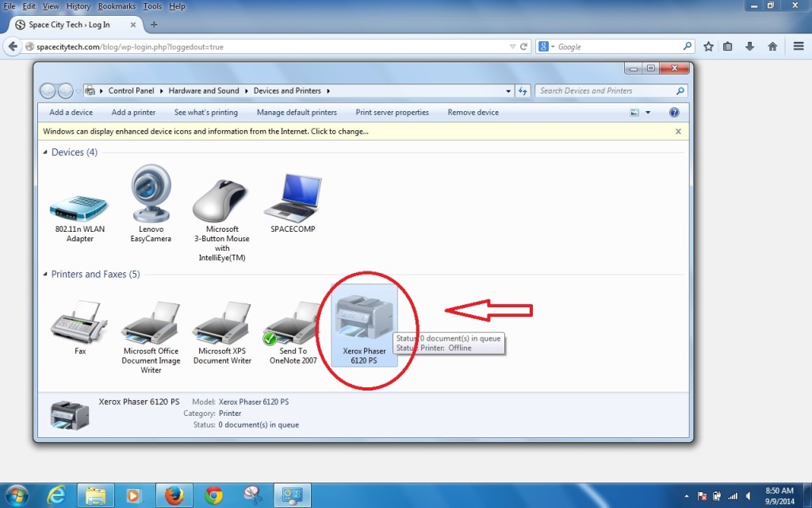This screenshot has height=508, width=812.
Task: Show hidden system tray icons
Action: tap(686, 496)
